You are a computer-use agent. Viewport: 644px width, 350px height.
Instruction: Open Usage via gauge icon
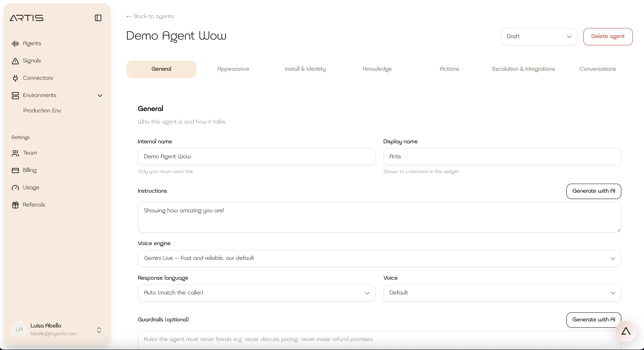pyautogui.click(x=15, y=188)
